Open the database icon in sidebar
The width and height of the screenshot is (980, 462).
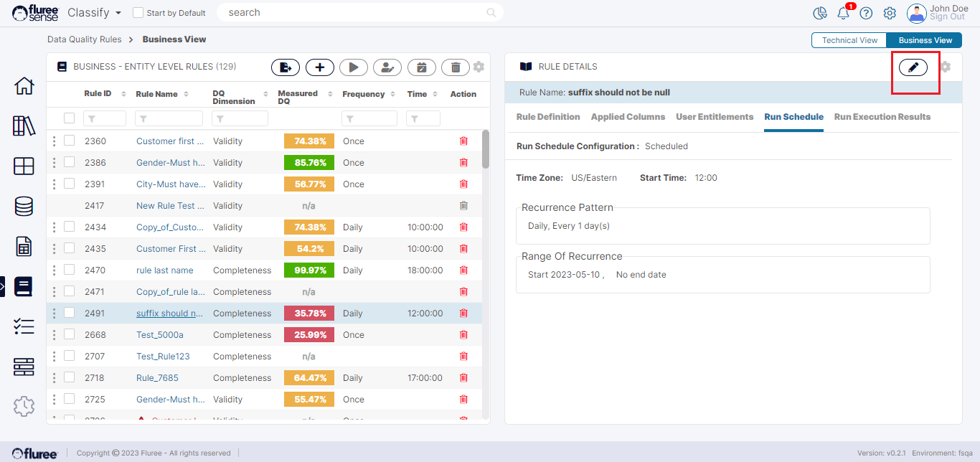tap(24, 207)
